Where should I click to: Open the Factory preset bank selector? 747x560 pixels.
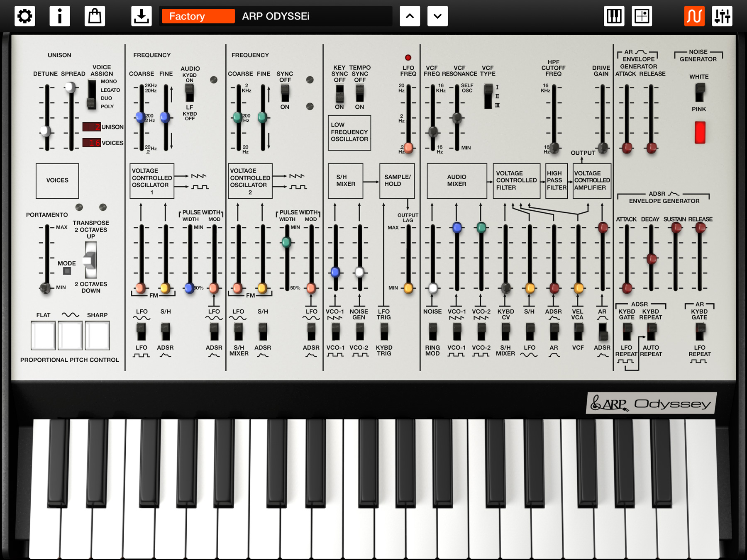(198, 16)
